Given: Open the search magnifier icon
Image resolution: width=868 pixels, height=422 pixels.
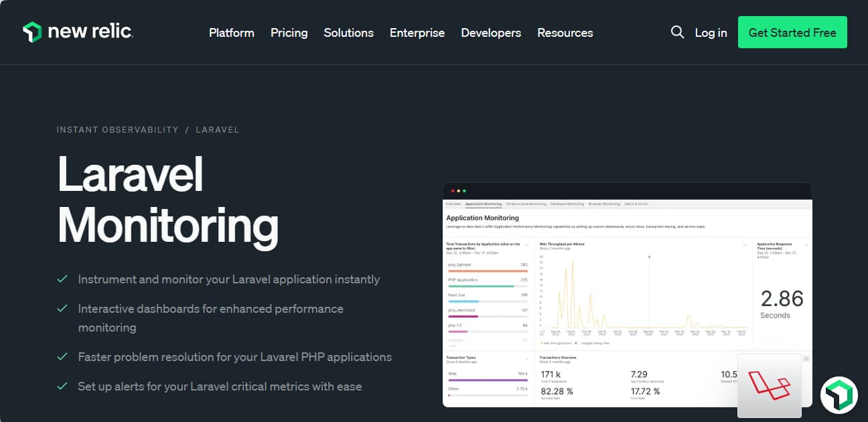Looking at the screenshot, I should tap(677, 32).
